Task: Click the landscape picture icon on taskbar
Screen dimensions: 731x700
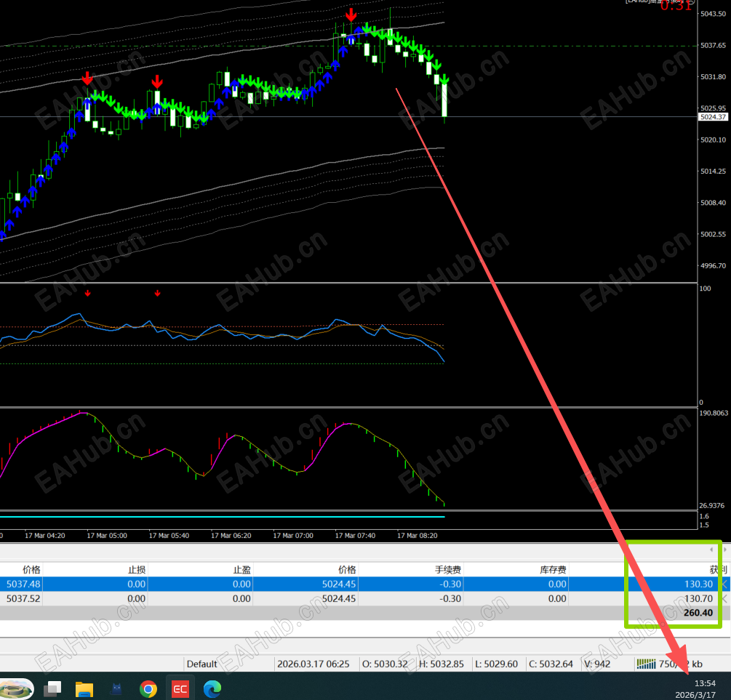Action: (x=17, y=688)
